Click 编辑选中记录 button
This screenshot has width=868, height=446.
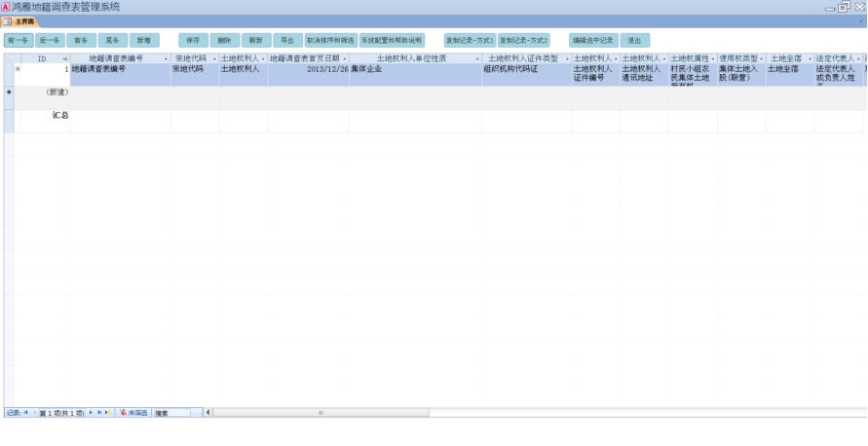[593, 40]
